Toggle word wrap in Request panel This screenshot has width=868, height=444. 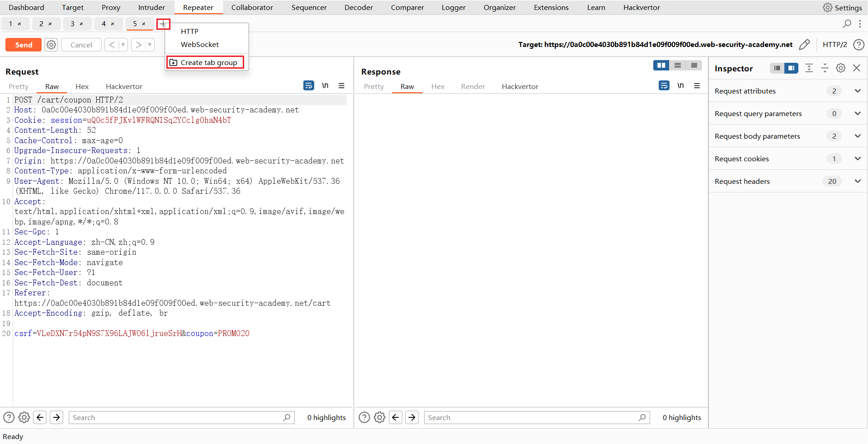coord(309,85)
